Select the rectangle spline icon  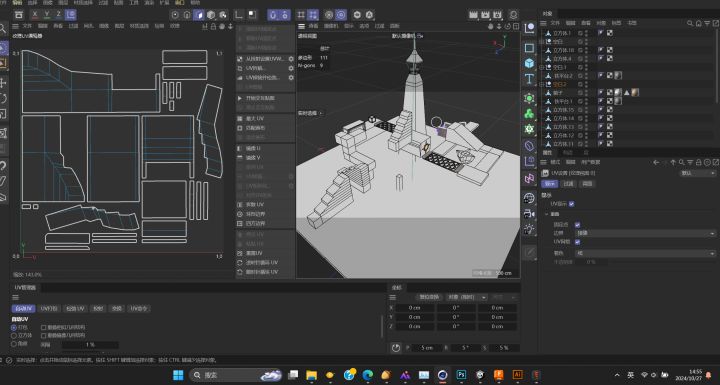pos(529,48)
